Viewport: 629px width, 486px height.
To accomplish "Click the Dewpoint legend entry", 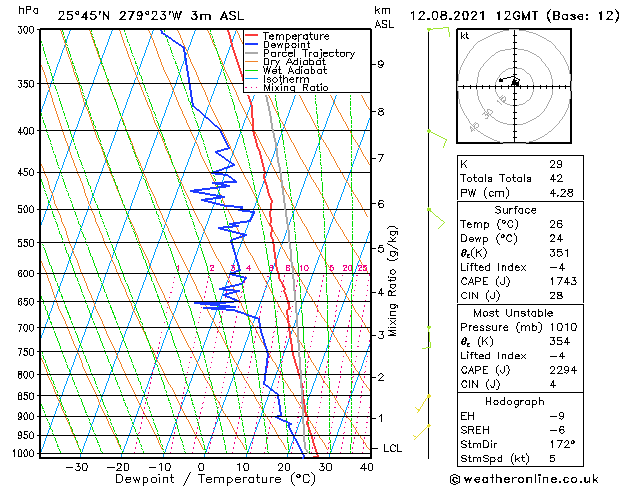I will pos(278,45).
